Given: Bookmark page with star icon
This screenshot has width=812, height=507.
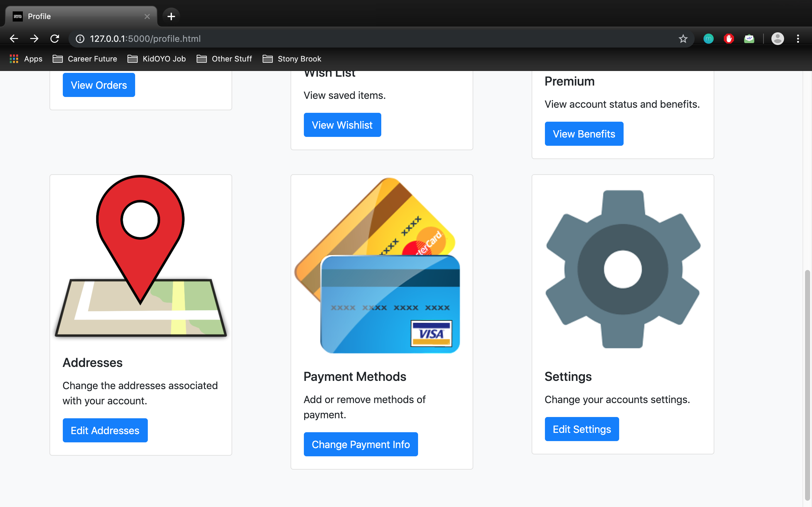Looking at the screenshot, I should coord(683,39).
